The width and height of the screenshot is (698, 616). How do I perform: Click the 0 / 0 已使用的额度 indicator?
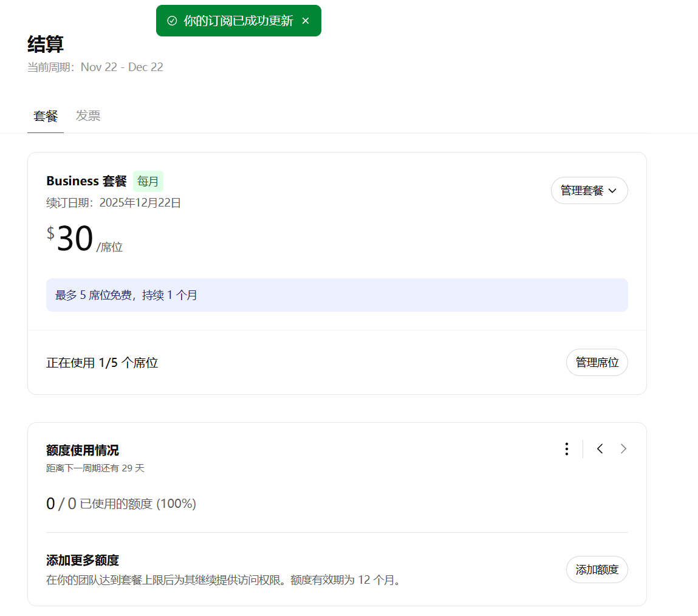[x=121, y=504]
